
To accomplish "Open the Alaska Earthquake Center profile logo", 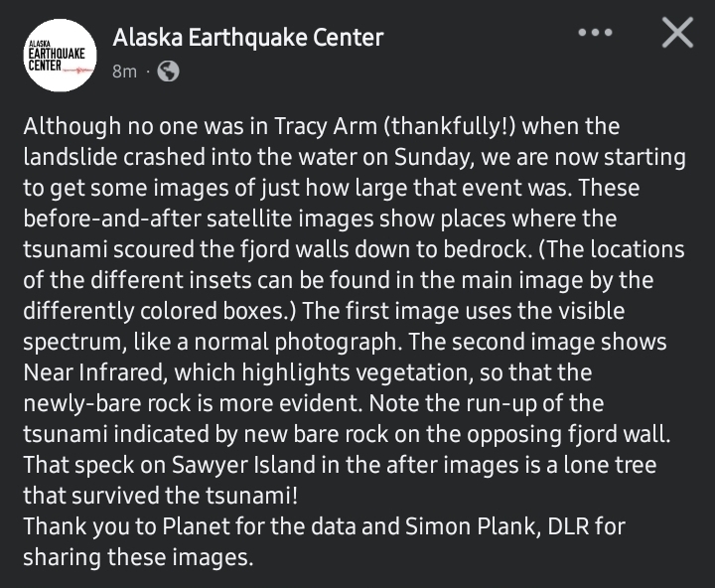I will pyautogui.click(x=59, y=55).
